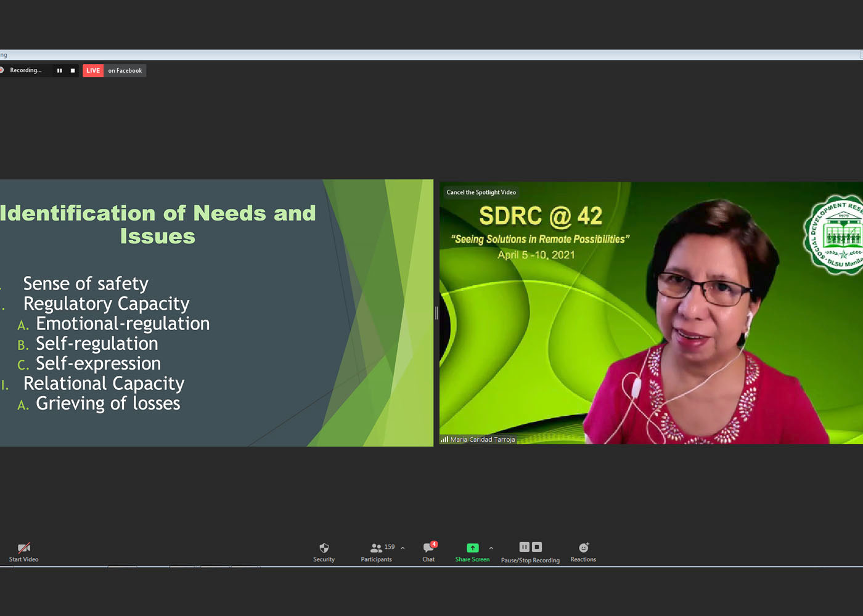Open the Participants panel
The width and height of the screenshot is (863, 616).
click(x=376, y=548)
